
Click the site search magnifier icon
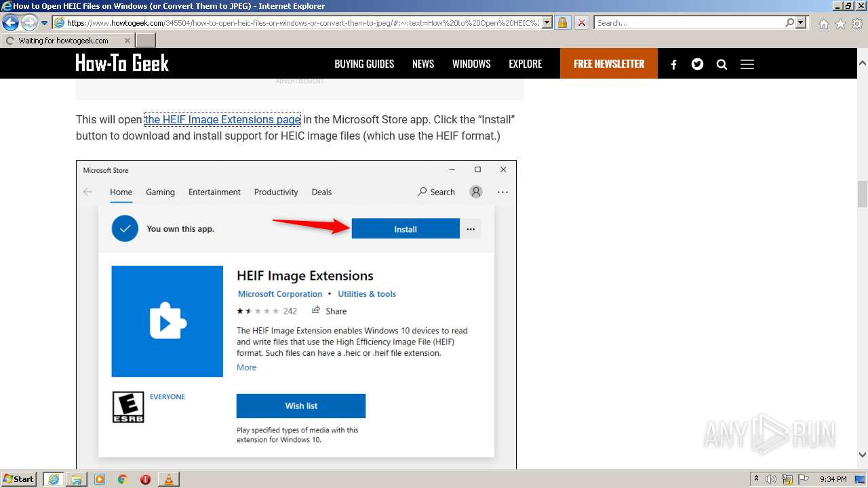[722, 64]
